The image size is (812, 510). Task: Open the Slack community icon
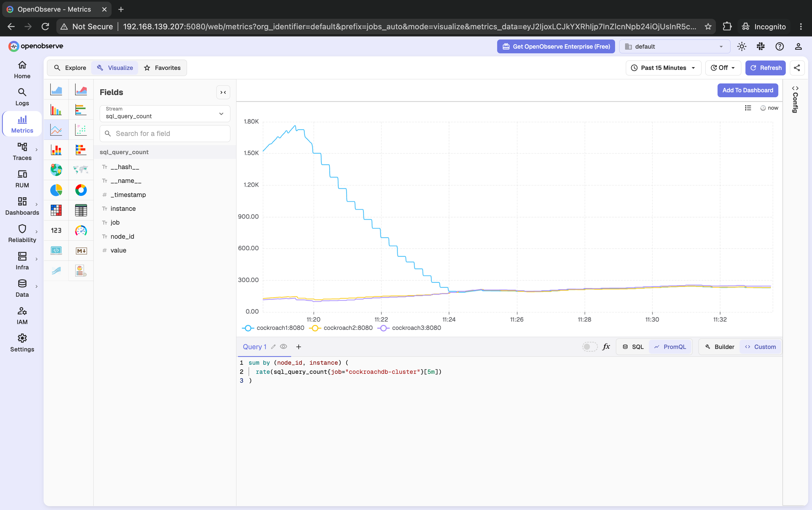pos(760,46)
